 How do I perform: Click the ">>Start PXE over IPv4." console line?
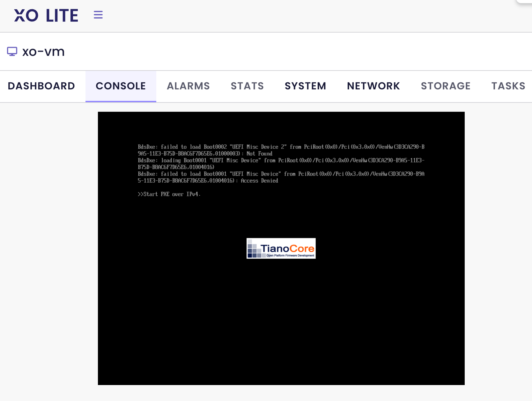tap(169, 194)
